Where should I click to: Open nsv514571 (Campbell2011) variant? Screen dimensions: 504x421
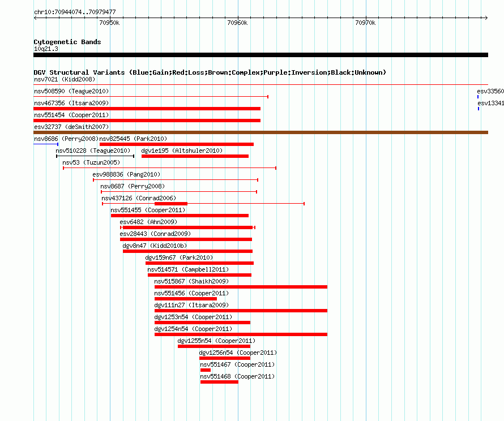188,269
